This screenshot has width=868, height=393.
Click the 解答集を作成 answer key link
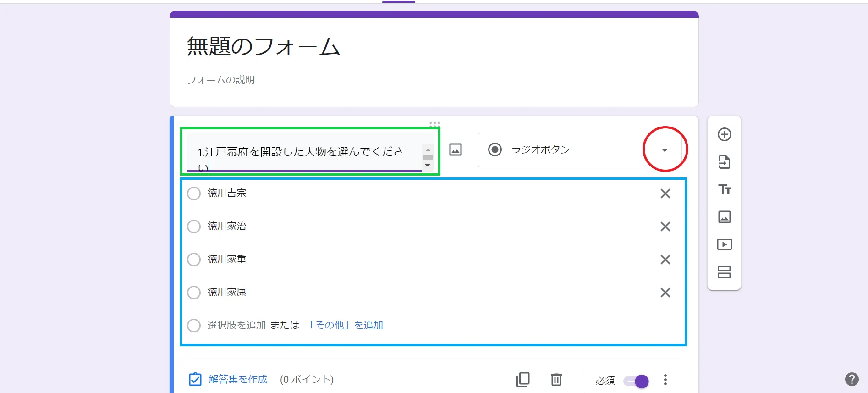click(x=237, y=379)
